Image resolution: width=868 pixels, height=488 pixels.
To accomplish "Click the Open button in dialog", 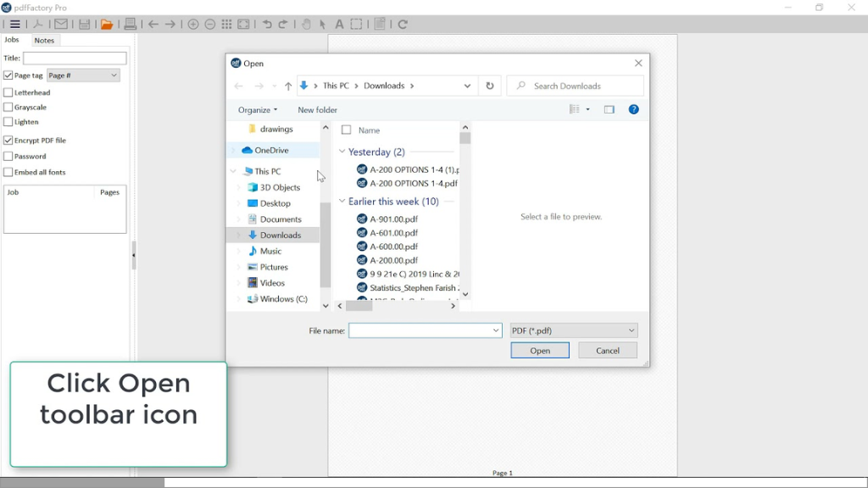I will pyautogui.click(x=540, y=350).
